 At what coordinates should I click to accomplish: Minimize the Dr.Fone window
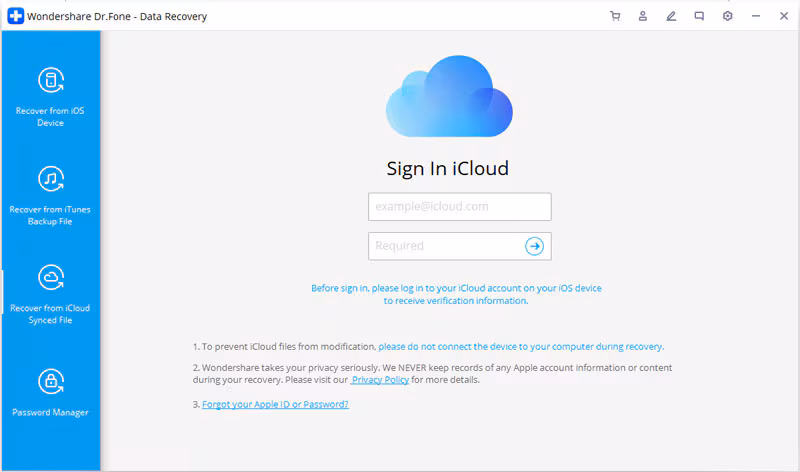click(x=756, y=16)
